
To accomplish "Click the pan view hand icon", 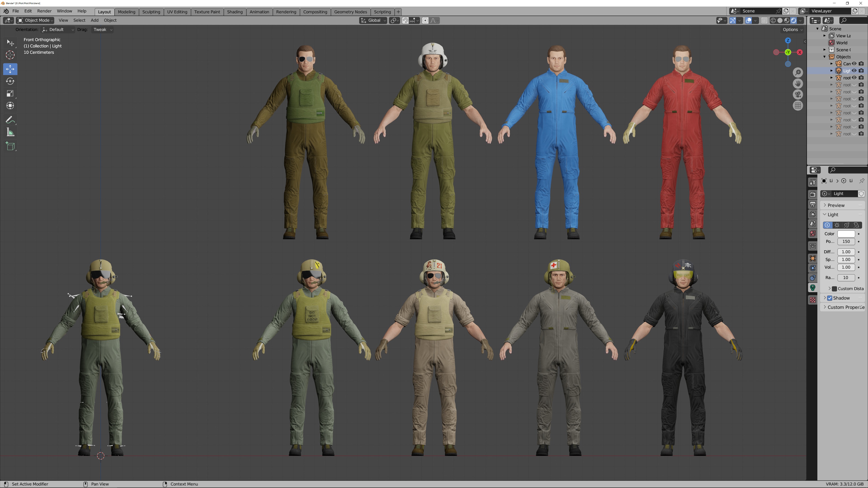I will tap(797, 84).
